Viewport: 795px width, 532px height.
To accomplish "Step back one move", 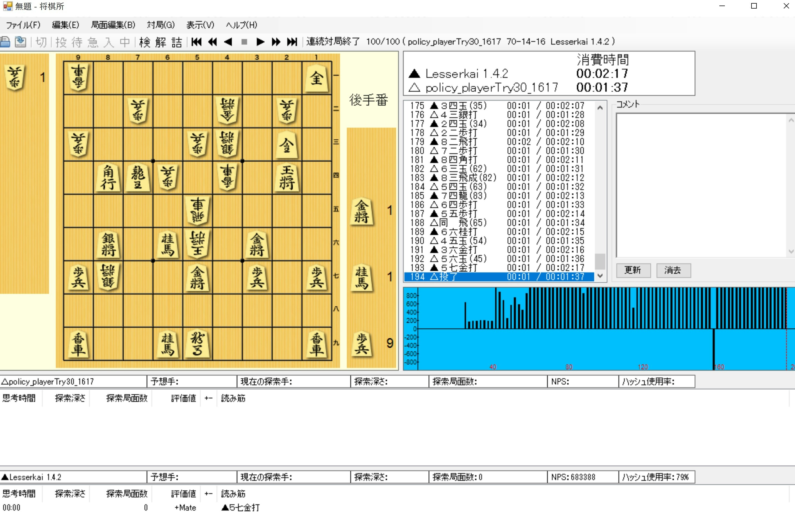I will pyautogui.click(x=228, y=42).
